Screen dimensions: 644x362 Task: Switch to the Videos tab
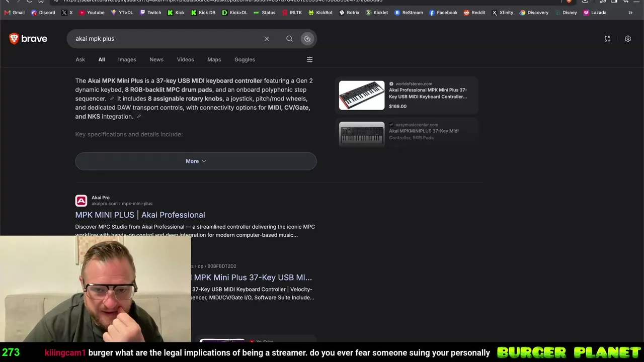(x=185, y=59)
